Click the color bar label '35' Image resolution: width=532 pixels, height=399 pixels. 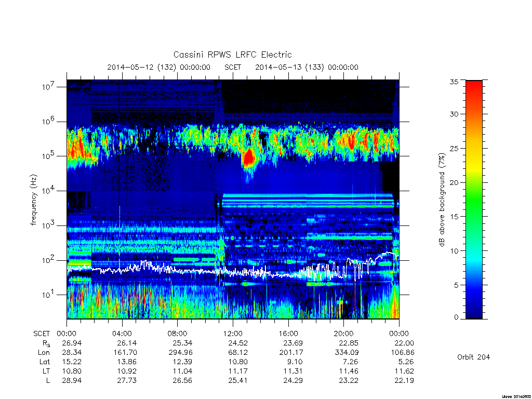coord(454,82)
